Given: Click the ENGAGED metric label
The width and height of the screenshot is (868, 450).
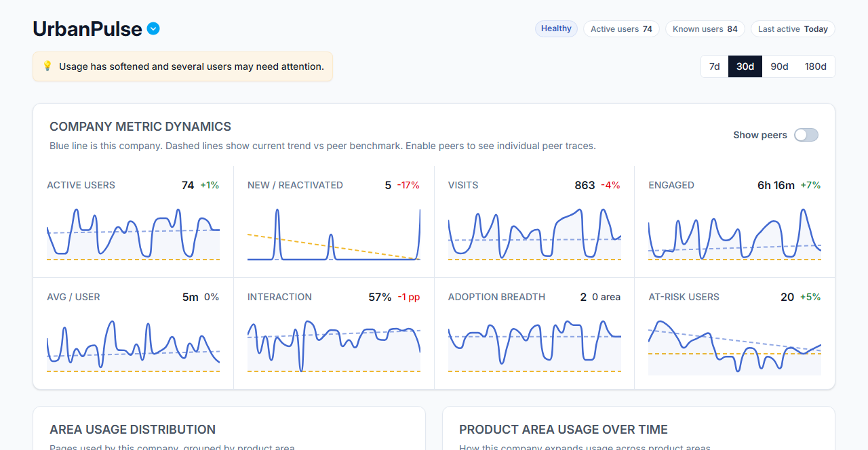Looking at the screenshot, I should [671, 185].
